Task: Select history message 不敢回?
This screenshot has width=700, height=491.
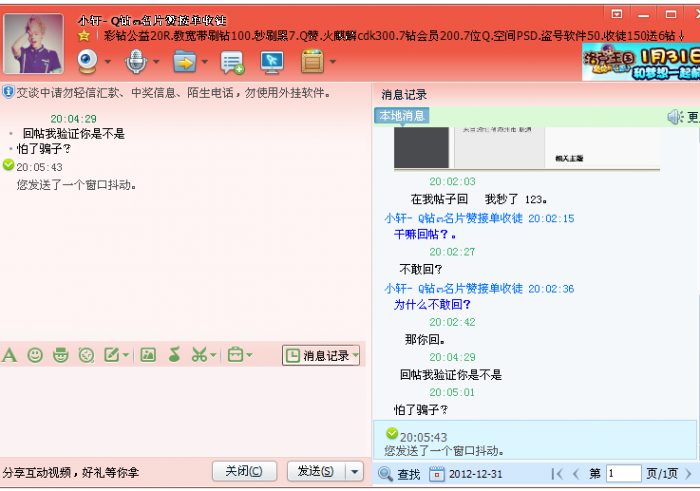Action: click(x=421, y=269)
